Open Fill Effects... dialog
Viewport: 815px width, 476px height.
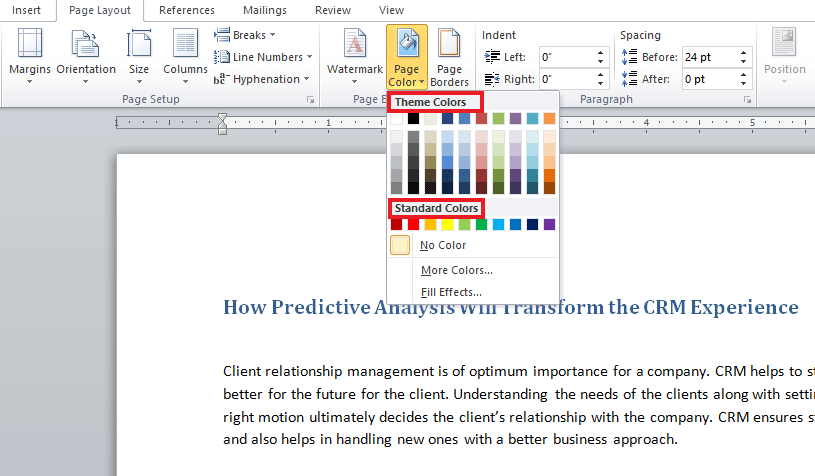pos(473,292)
